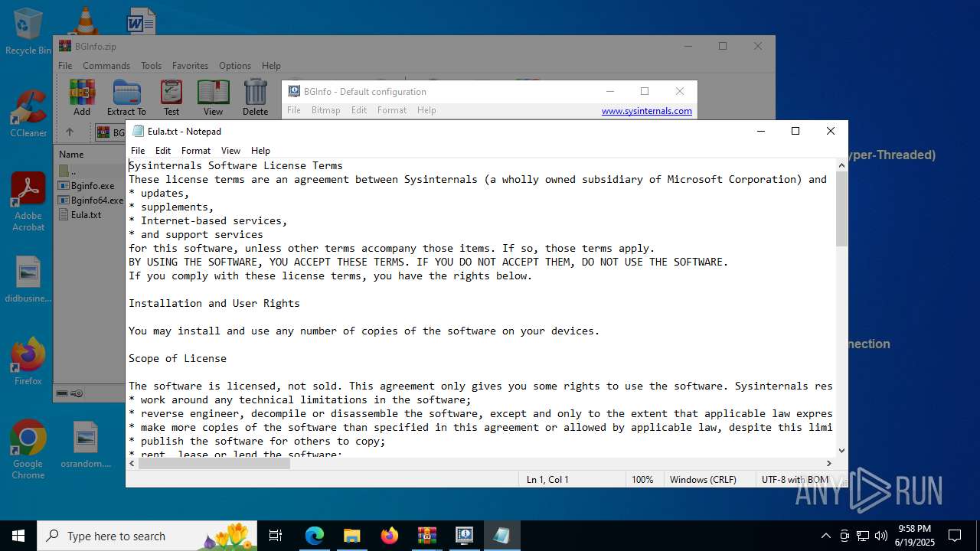Switch to Firefox on the taskbar

pyautogui.click(x=389, y=536)
